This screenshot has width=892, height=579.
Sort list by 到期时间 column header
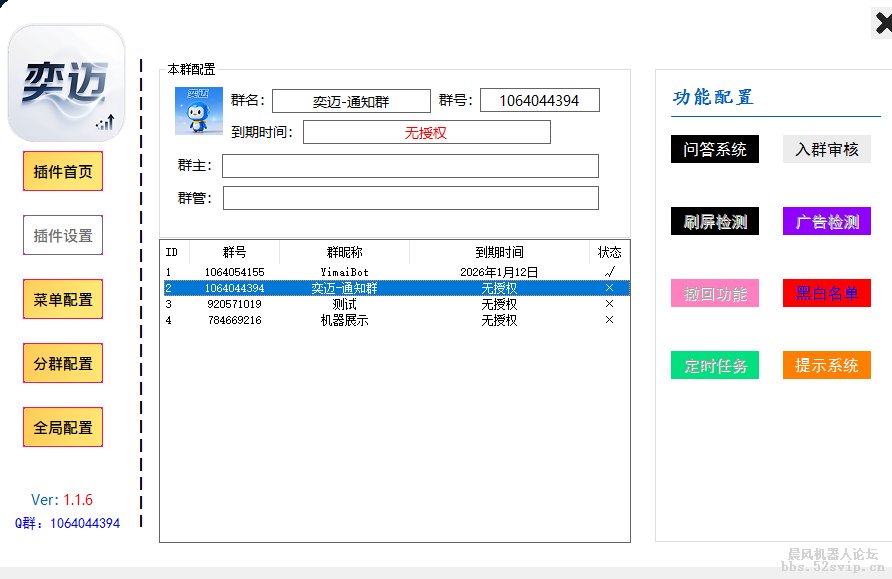(499, 253)
